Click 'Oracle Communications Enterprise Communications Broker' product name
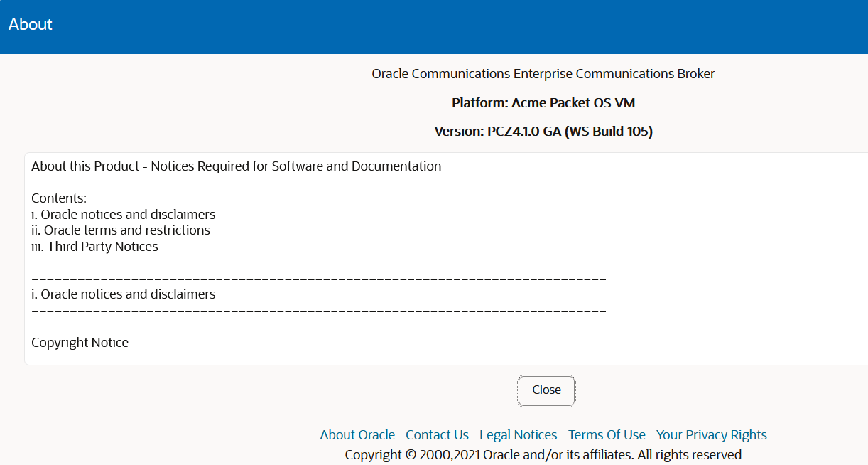This screenshot has width=868, height=465. click(x=543, y=74)
